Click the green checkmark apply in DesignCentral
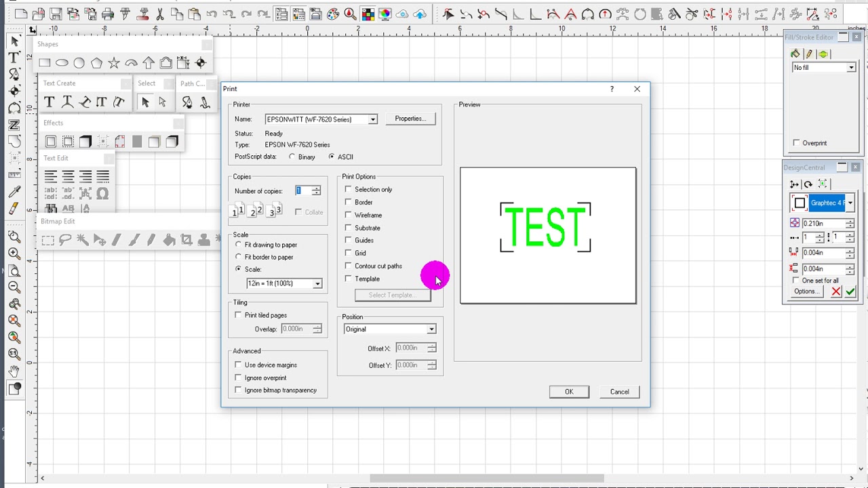 coord(850,291)
